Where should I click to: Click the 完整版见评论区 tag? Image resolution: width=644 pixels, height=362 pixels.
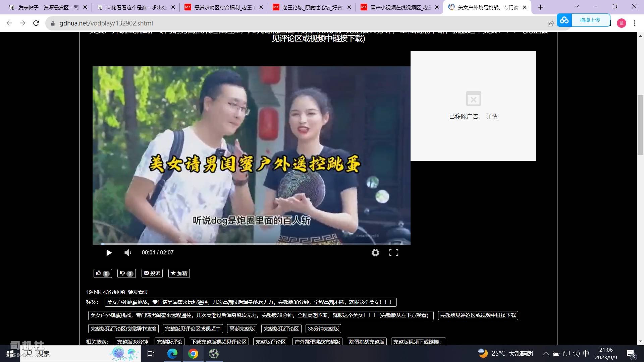[281, 329]
